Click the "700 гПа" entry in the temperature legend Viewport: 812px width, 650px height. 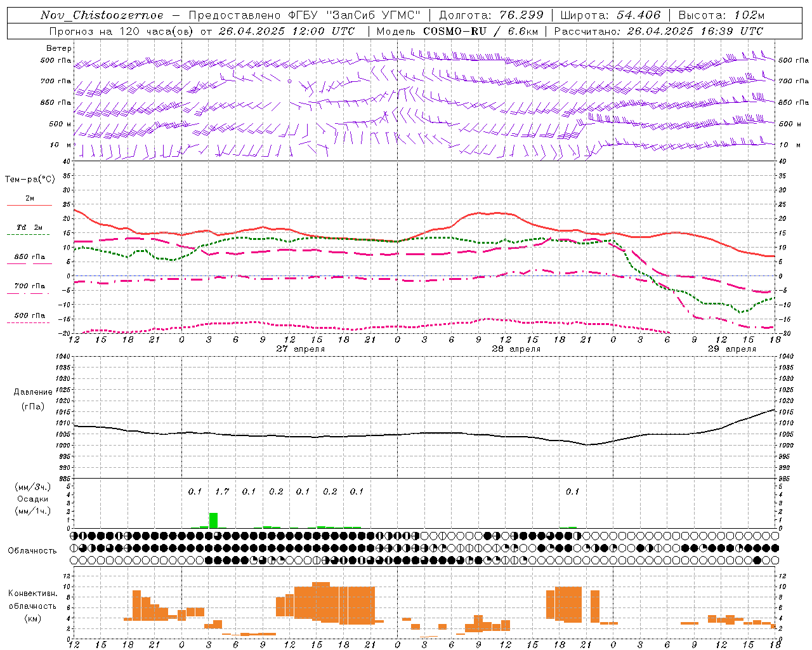coord(30,286)
